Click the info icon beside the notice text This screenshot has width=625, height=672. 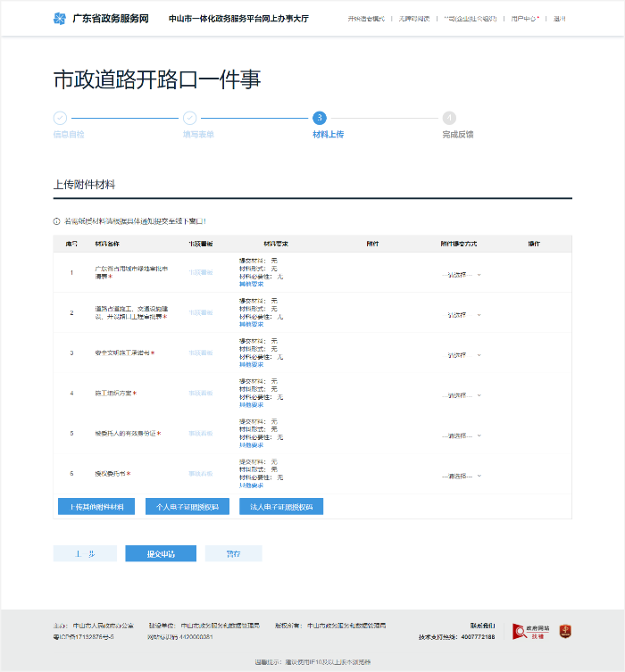click(x=56, y=221)
